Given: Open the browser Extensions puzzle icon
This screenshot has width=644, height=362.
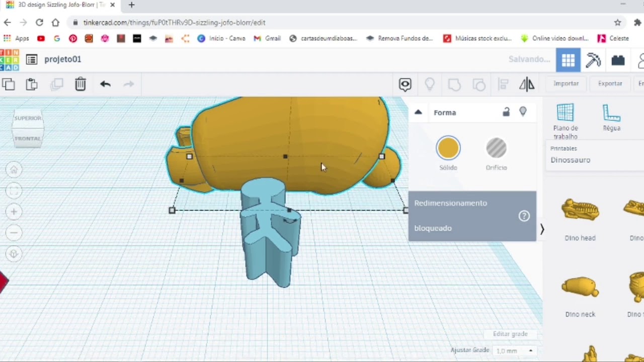Looking at the screenshot, I should (x=637, y=23).
